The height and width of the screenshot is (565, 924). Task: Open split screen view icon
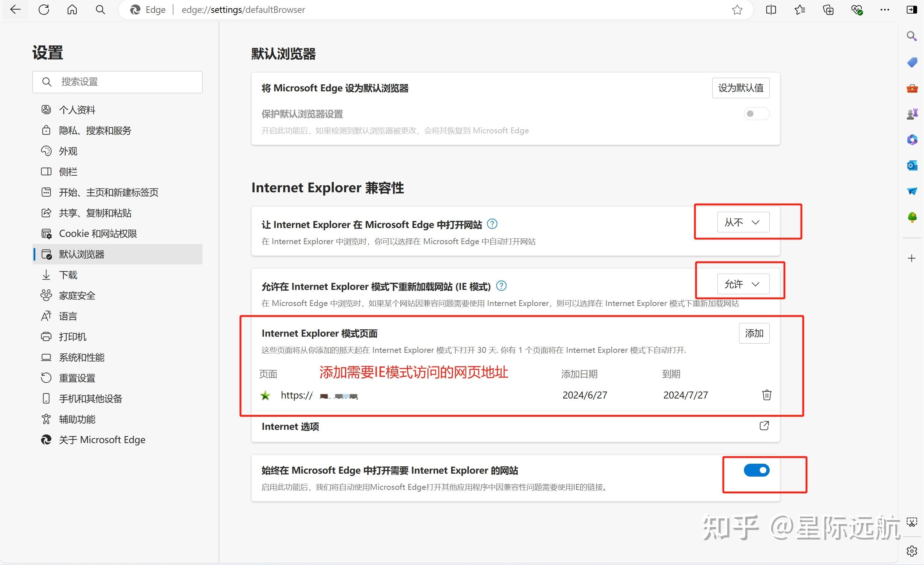pyautogui.click(x=771, y=10)
